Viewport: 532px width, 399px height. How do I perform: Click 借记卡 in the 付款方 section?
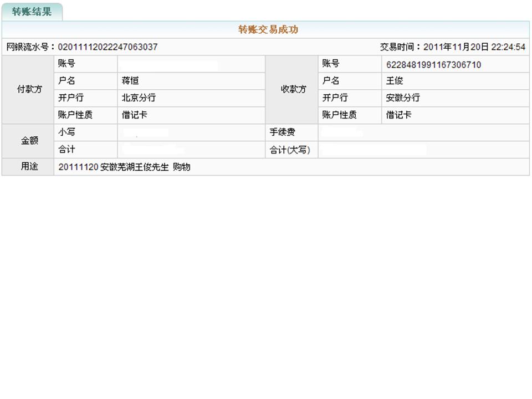135,115
